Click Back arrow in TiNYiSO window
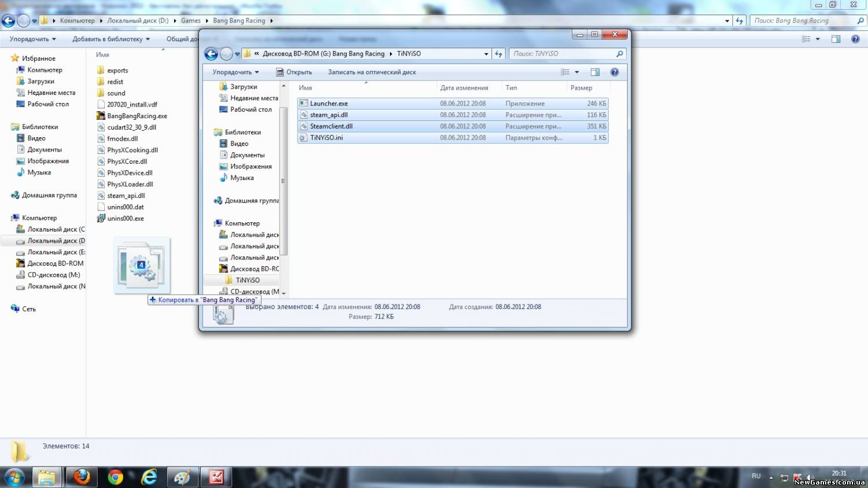Screen dimensions: 868x488 click(211, 54)
